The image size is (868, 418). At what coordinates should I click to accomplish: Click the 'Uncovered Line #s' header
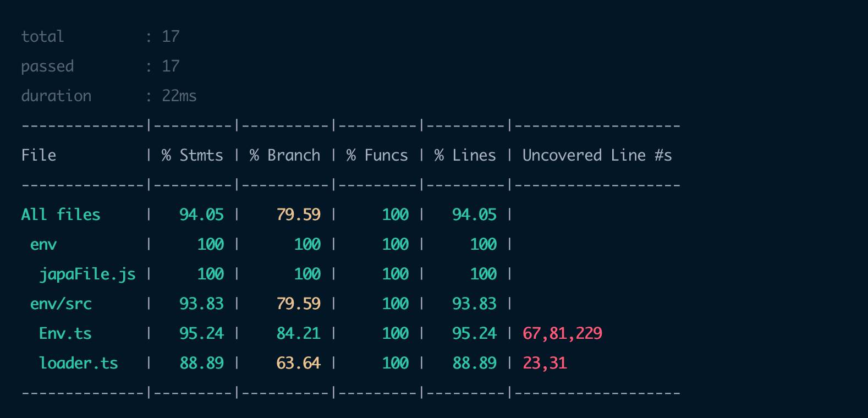click(597, 155)
